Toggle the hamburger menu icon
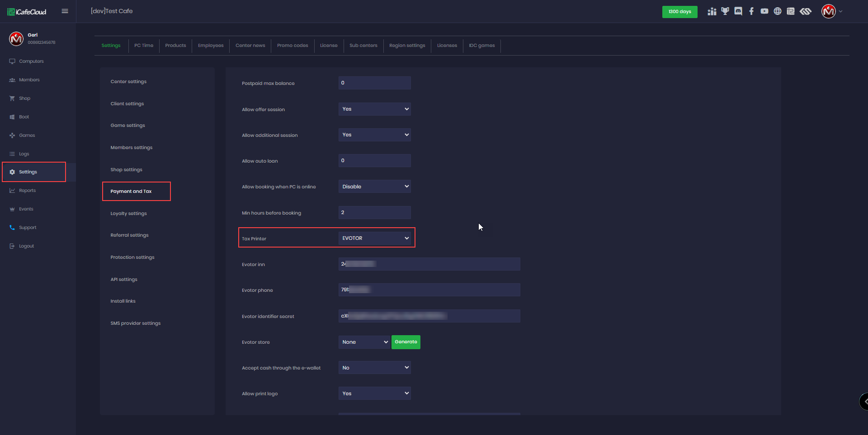868x435 pixels. point(65,11)
